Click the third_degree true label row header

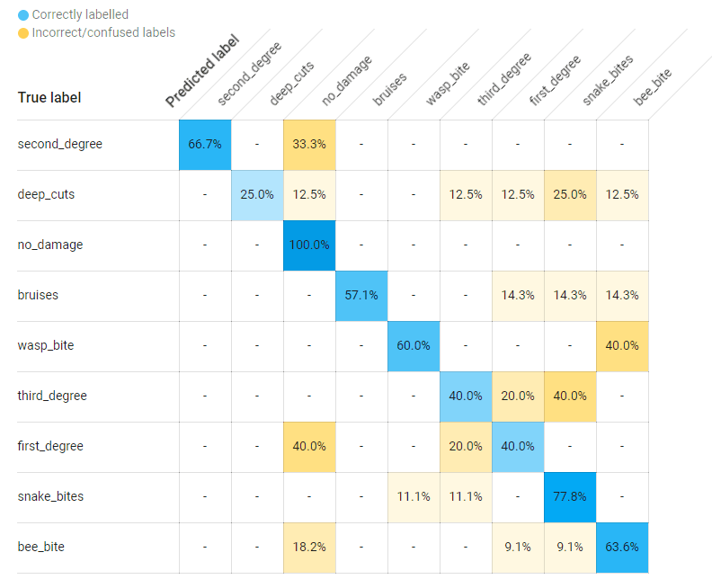click(53, 396)
